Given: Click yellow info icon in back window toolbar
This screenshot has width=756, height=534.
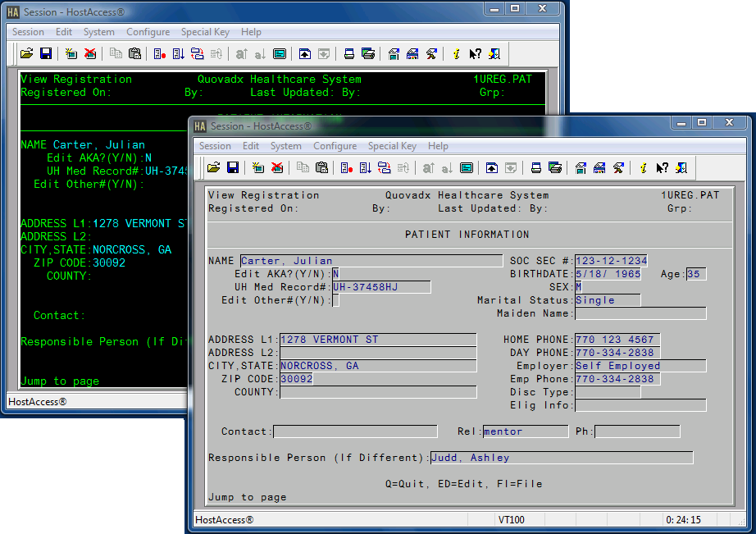Looking at the screenshot, I should 456,53.
